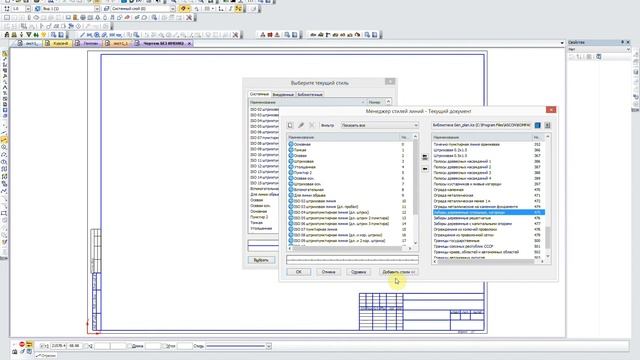640x360 pixels.
Task: Toggle the first point t1 checkbox
Action: click(x=42, y=346)
